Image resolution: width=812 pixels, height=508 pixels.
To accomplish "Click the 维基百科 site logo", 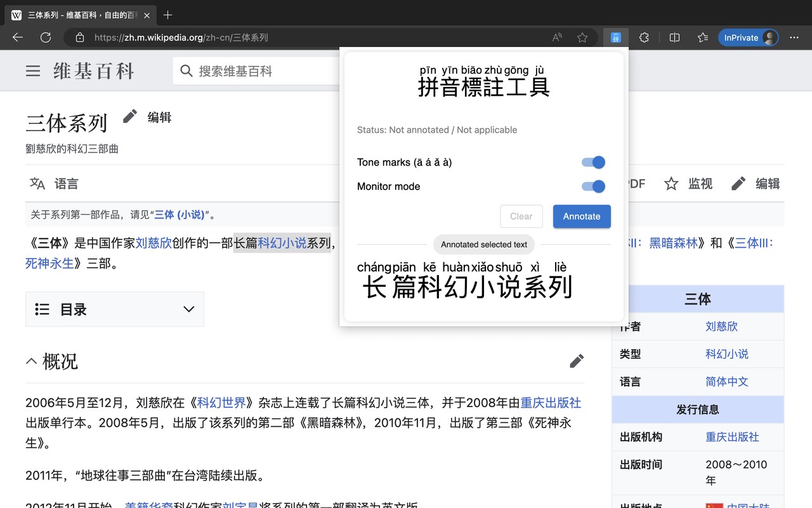I will 94,71.
